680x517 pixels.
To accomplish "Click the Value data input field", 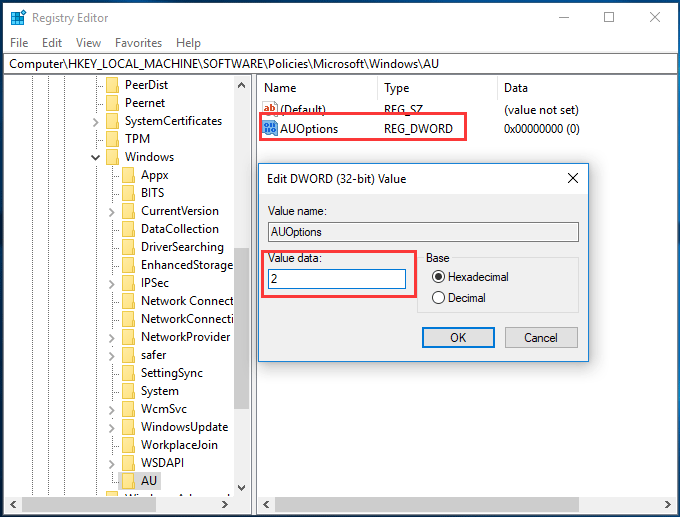I will [x=337, y=279].
